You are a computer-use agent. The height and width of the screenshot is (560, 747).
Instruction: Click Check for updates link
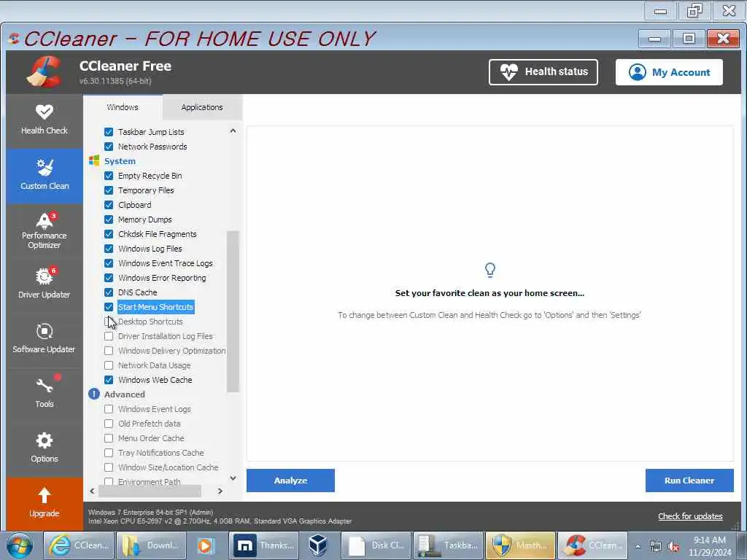click(690, 516)
